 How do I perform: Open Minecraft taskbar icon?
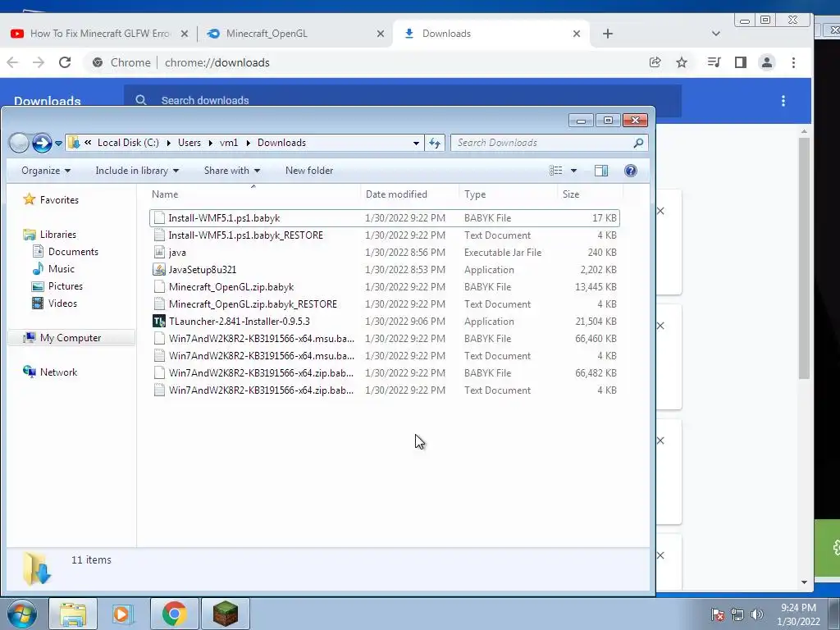(225, 614)
